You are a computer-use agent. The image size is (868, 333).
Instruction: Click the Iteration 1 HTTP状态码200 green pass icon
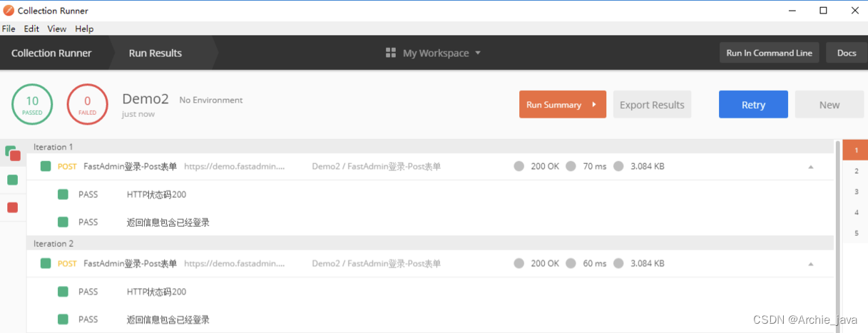click(x=63, y=194)
